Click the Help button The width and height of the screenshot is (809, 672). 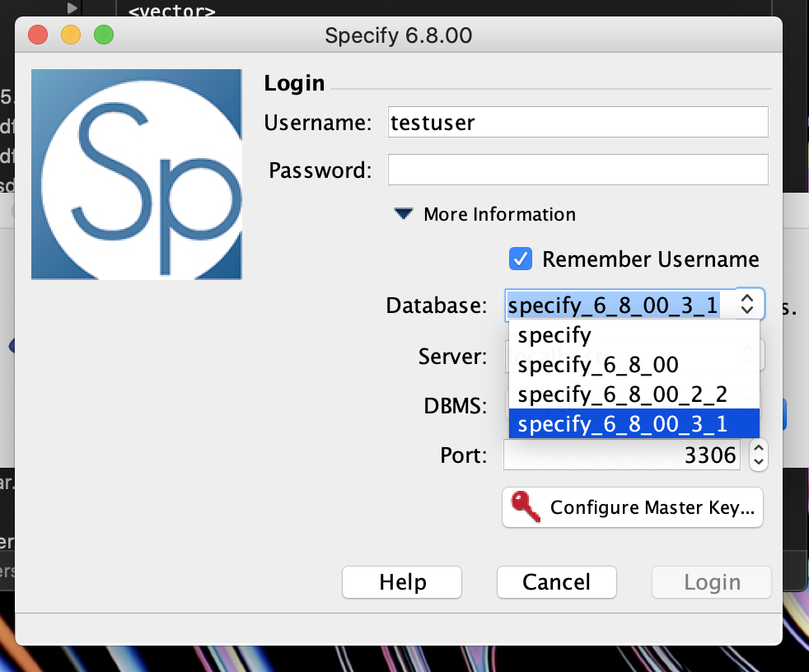(401, 581)
